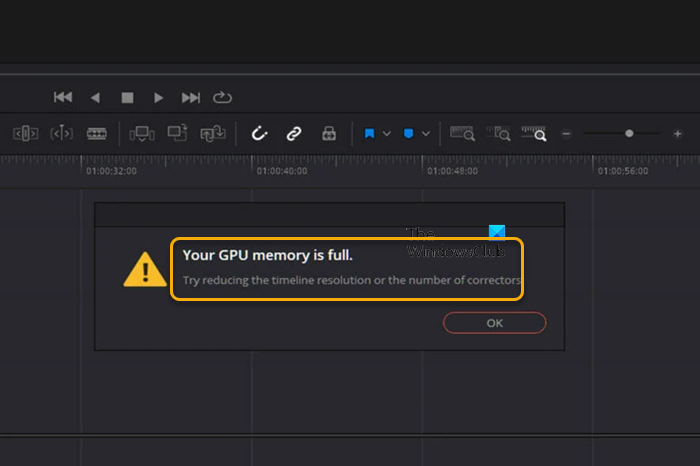
Task: Click the timeline zoom slider handle
Action: pyautogui.click(x=629, y=133)
